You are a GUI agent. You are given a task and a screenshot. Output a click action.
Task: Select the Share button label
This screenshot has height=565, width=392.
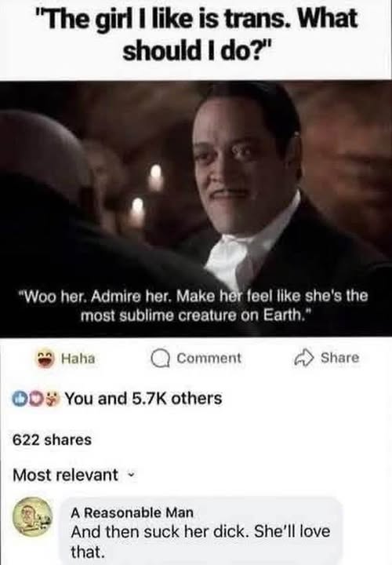[x=339, y=358]
